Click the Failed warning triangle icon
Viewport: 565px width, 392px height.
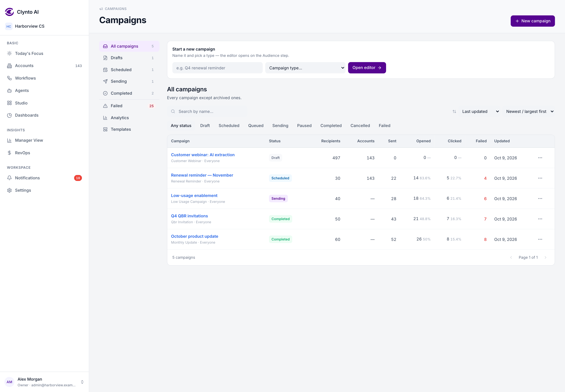click(x=105, y=106)
